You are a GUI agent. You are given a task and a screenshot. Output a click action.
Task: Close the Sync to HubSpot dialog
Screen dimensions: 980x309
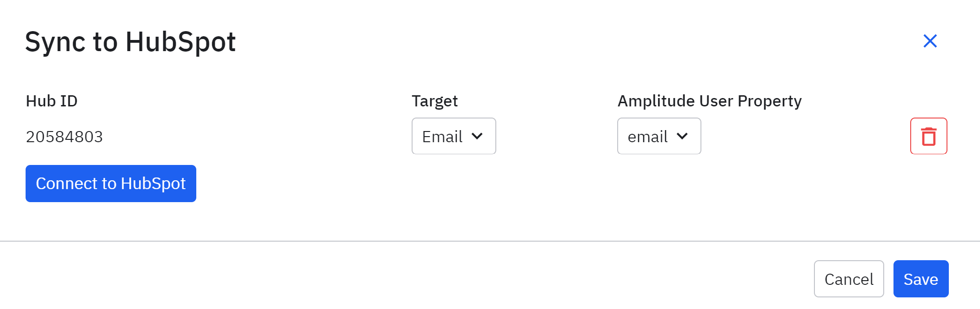[x=930, y=41]
